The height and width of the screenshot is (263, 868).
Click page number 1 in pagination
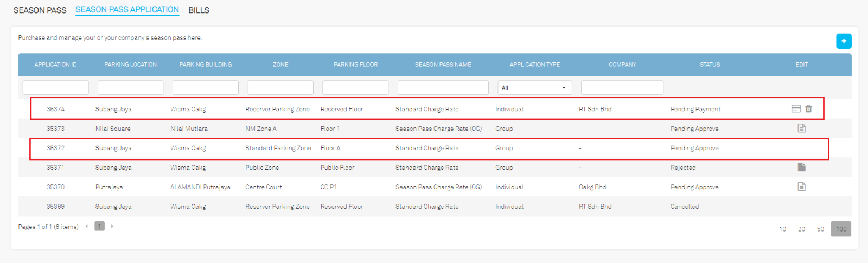pyautogui.click(x=99, y=227)
